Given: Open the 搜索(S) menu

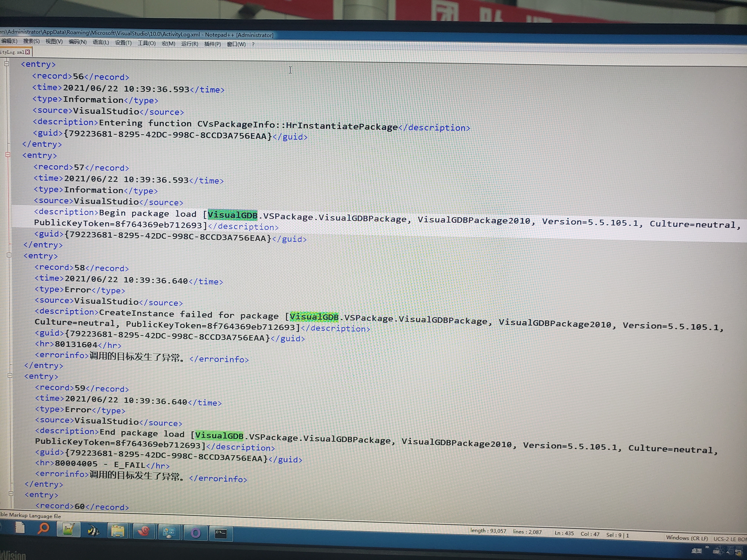Looking at the screenshot, I should tap(31, 41).
